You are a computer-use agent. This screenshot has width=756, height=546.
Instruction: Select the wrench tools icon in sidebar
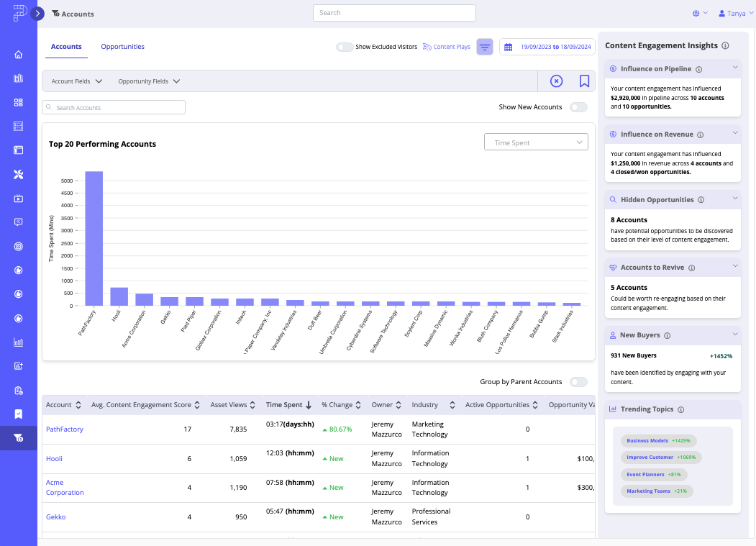18,174
